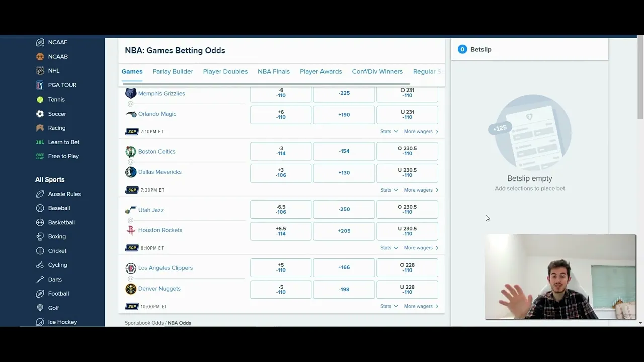The image size is (644, 362).
Task: Select Under 230.5 for Celtics-Mavericks game
Action: tap(407, 173)
